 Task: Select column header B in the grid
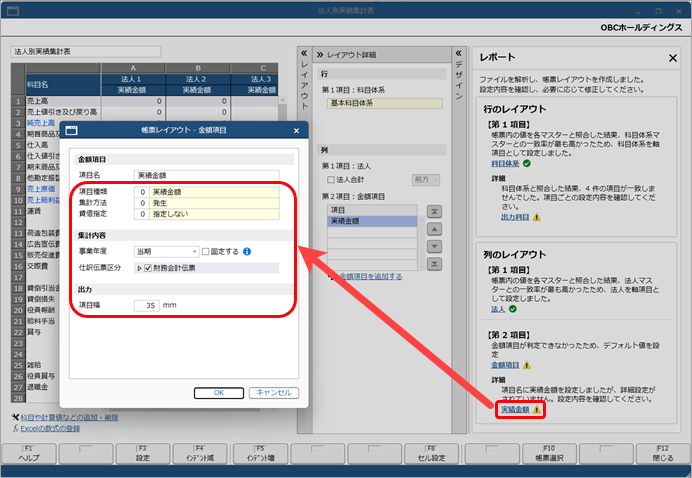click(198, 68)
